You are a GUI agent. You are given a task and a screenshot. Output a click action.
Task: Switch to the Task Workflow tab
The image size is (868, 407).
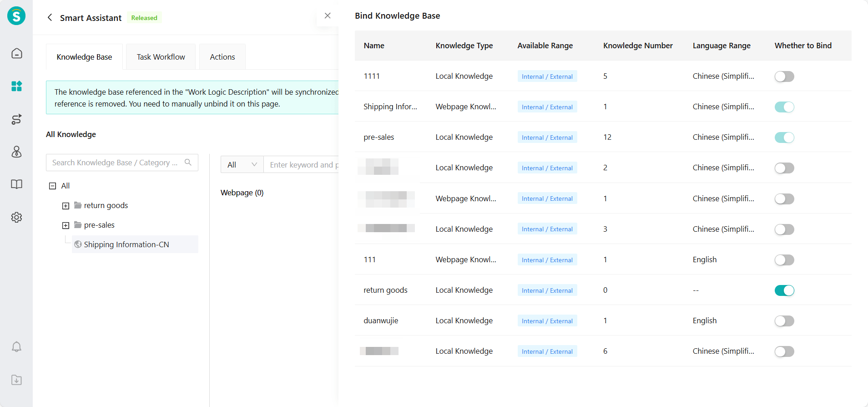pyautogui.click(x=161, y=57)
